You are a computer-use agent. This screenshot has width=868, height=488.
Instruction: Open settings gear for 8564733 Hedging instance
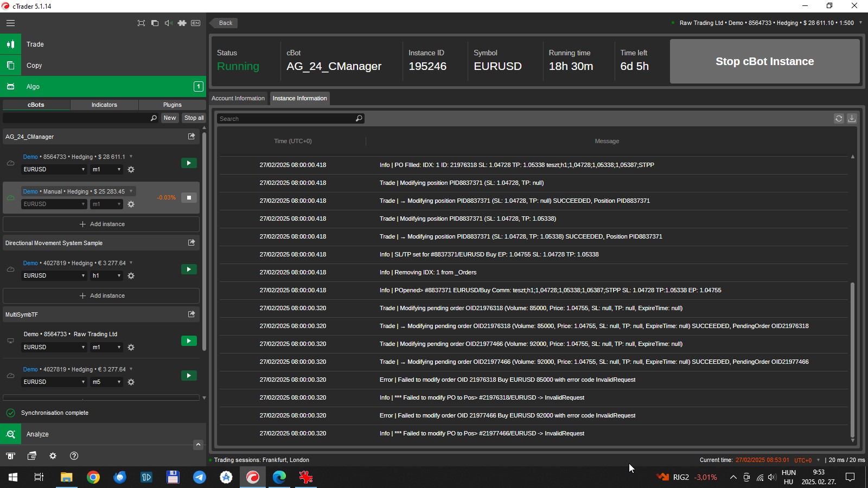point(131,170)
